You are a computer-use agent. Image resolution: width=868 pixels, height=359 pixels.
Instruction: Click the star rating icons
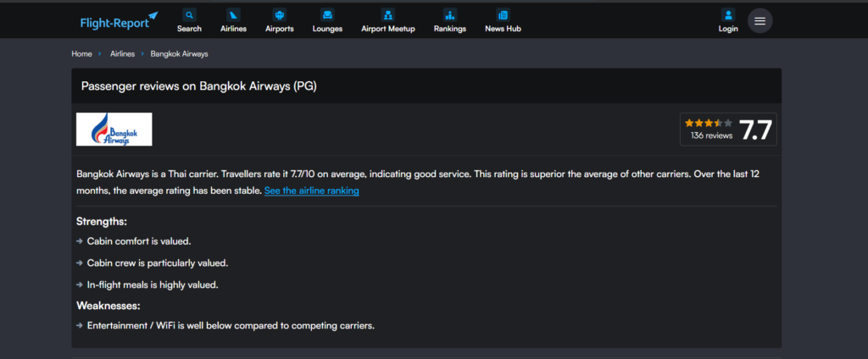point(708,123)
